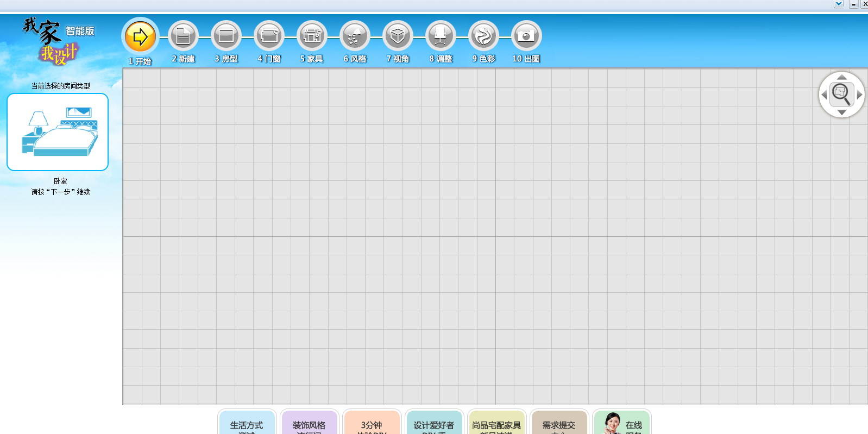This screenshot has height=434, width=868.
Task: Choose the '9 色彩' color step icon
Action: click(x=483, y=36)
